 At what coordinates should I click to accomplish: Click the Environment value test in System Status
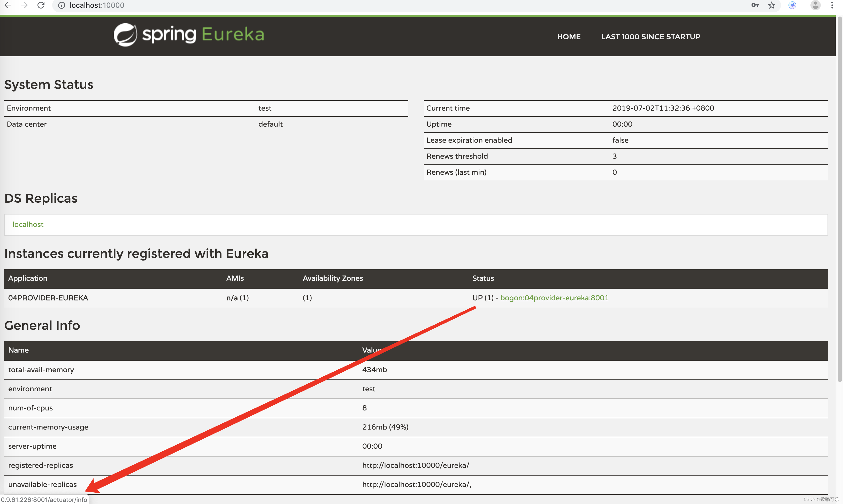[x=264, y=108]
